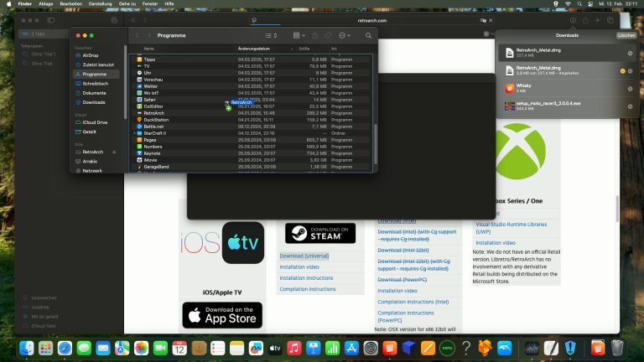Image resolution: width=644 pixels, height=362 pixels.
Task: Open the Darstellung menu
Action: tap(101, 3)
